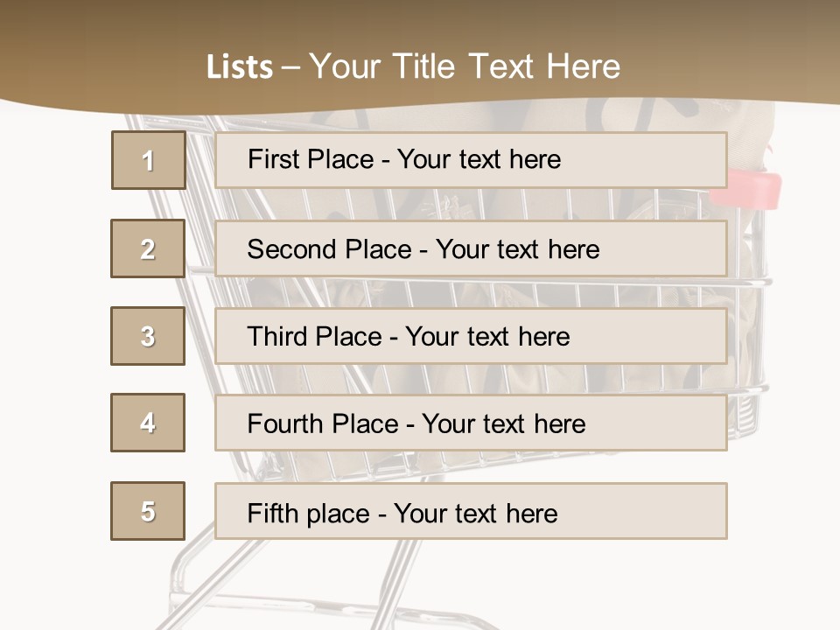Select the Fifth place text bar
The height and width of the screenshot is (630, 840).
coord(471,511)
